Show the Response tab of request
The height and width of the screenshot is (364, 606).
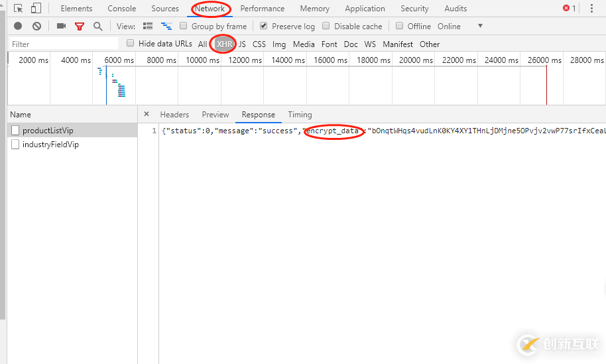(x=258, y=115)
